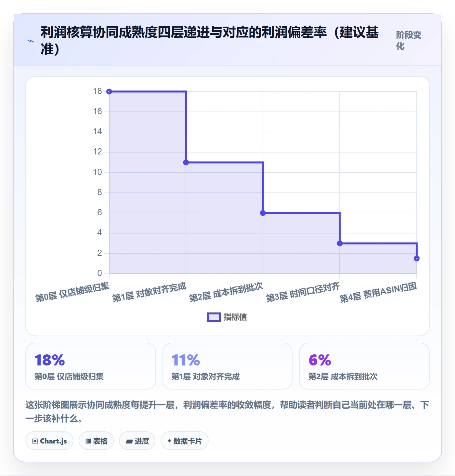
Task: Select the 数据卡片 tag chip
Action: click(185, 441)
